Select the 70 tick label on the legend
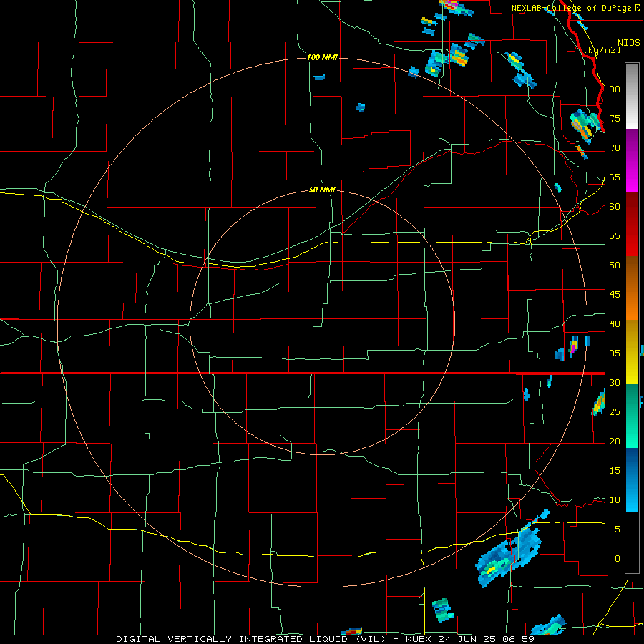The height and width of the screenshot is (644, 644). point(615,148)
